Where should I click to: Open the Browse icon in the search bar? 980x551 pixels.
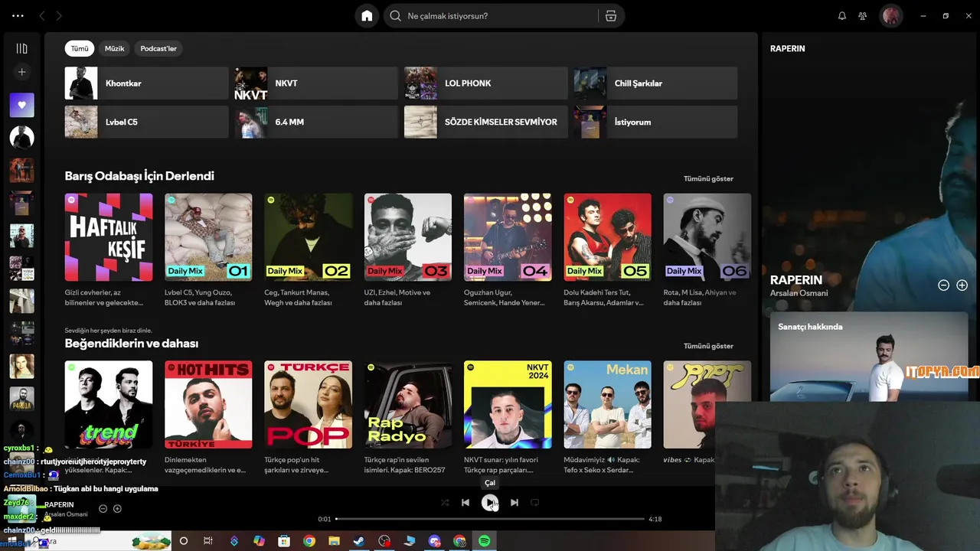click(611, 16)
